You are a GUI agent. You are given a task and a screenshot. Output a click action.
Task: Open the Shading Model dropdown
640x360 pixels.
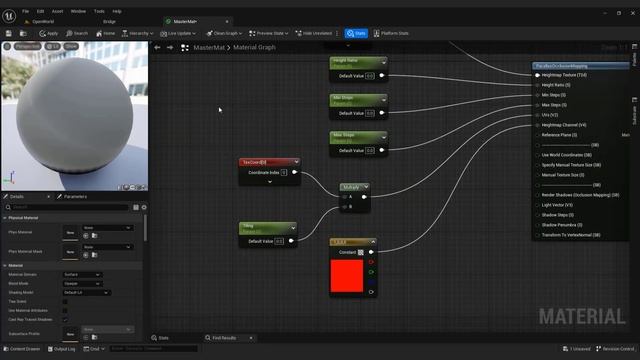[x=87, y=293]
